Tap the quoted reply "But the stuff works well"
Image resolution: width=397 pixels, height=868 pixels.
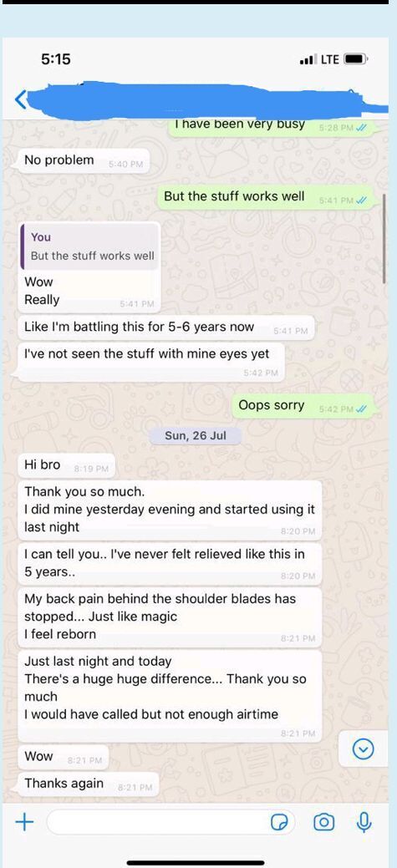point(89,246)
